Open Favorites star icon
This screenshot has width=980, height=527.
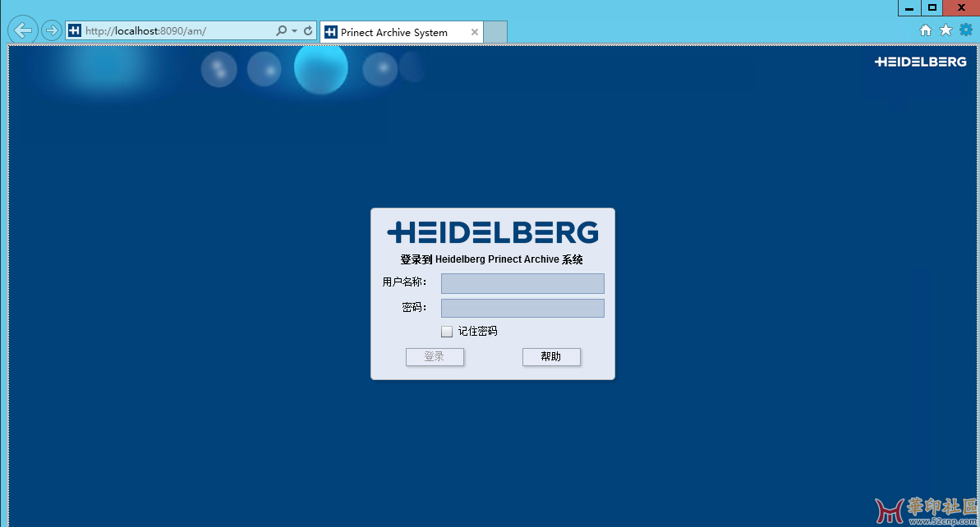pyautogui.click(x=945, y=30)
